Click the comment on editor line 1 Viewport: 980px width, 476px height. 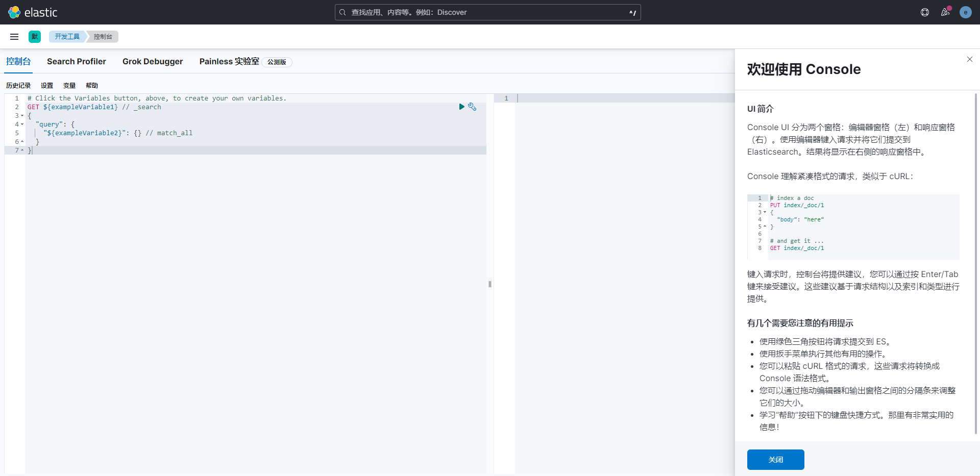(x=157, y=98)
